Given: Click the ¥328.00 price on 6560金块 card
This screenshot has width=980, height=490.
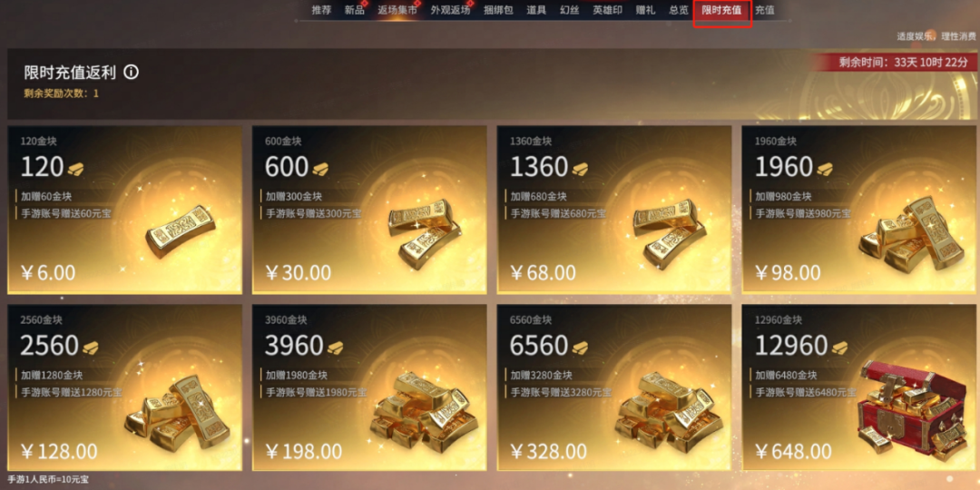Looking at the screenshot, I should (x=548, y=451).
